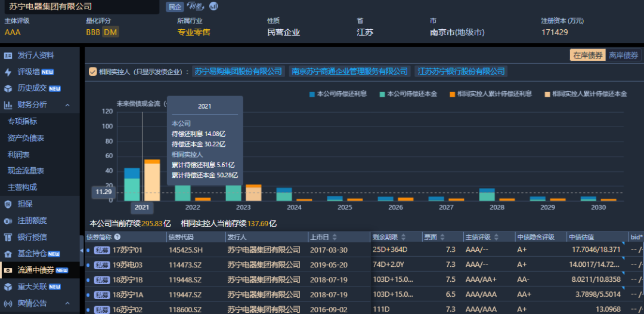
Task: Click the 评级墙 lightning icon
Action: [x=8, y=72]
